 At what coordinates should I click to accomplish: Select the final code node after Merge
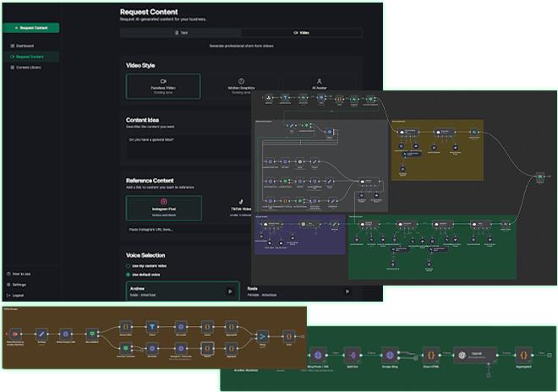pos(288,336)
